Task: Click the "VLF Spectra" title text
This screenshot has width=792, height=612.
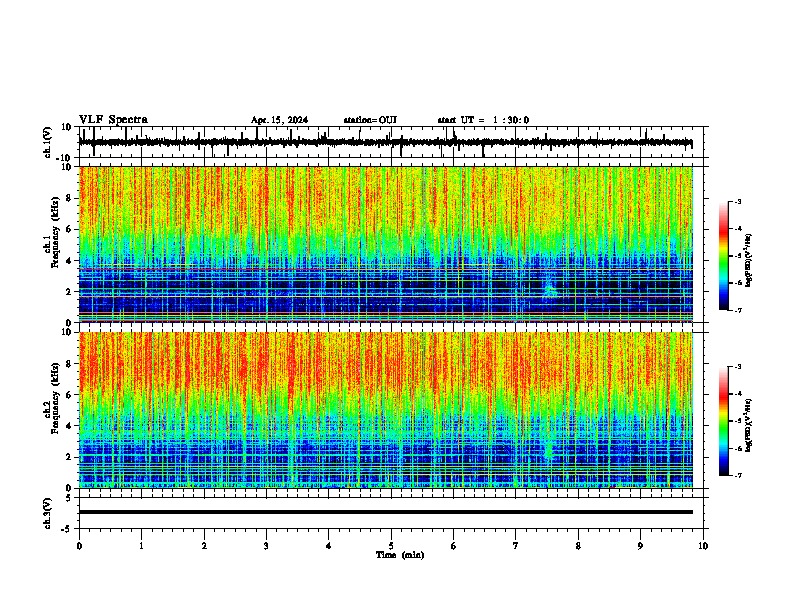Action: click(x=113, y=120)
